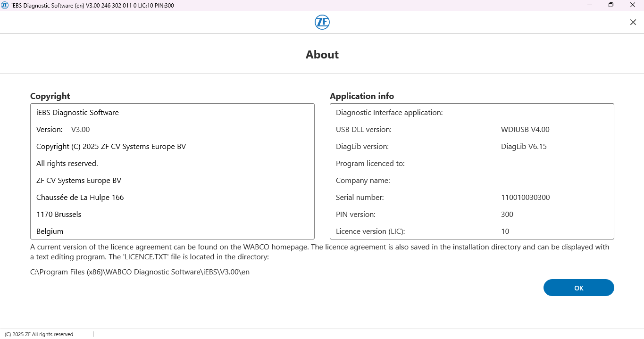
Task: Minimize the iEBS Diagnostic Software window
Action: pyautogui.click(x=590, y=5)
